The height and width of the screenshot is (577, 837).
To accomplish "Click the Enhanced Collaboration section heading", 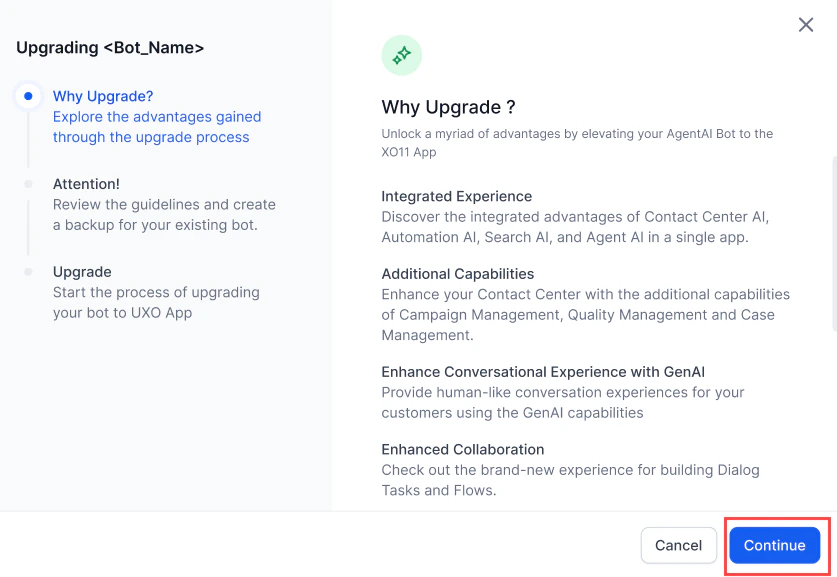I will coord(462,449).
